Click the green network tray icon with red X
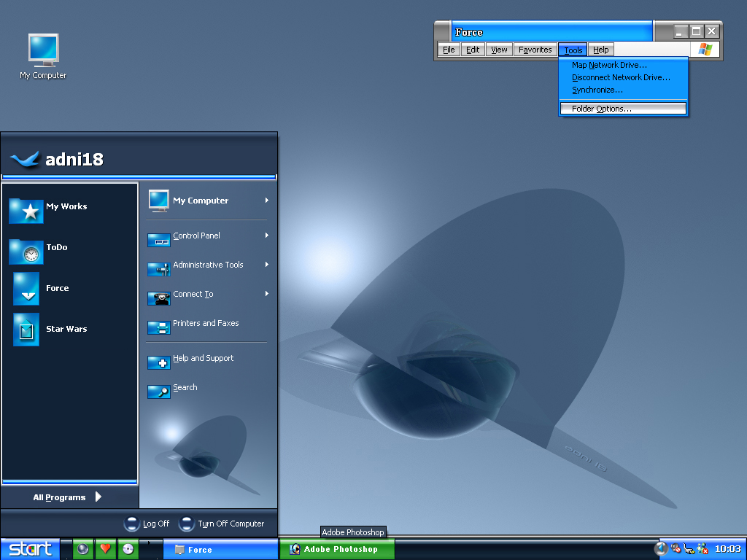This screenshot has height=560, width=747. point(703,549)
